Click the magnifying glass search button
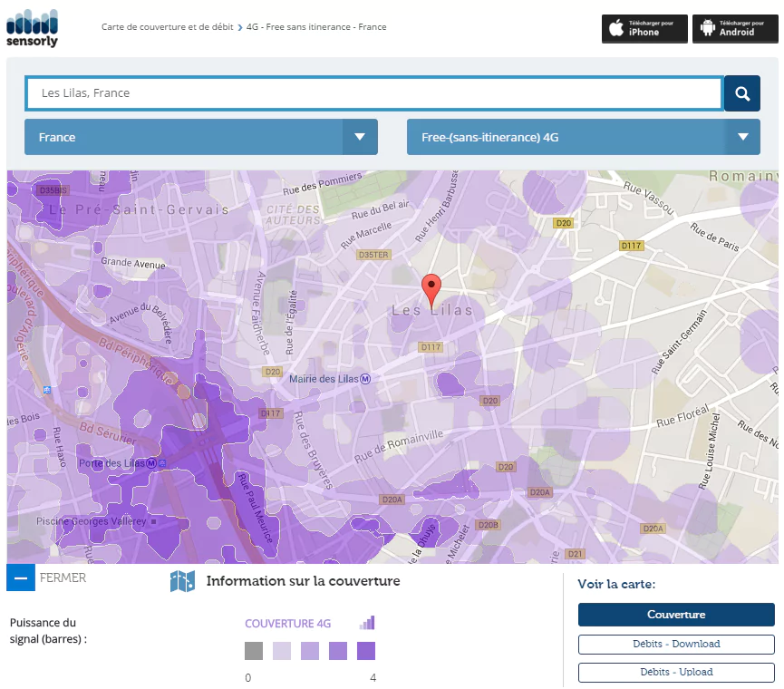 [x=741, y=93]
